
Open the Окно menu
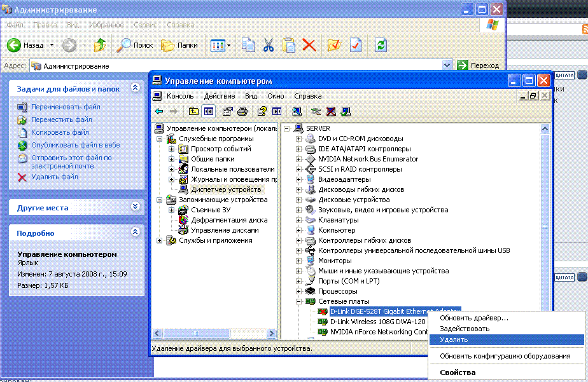click(276, 96)
